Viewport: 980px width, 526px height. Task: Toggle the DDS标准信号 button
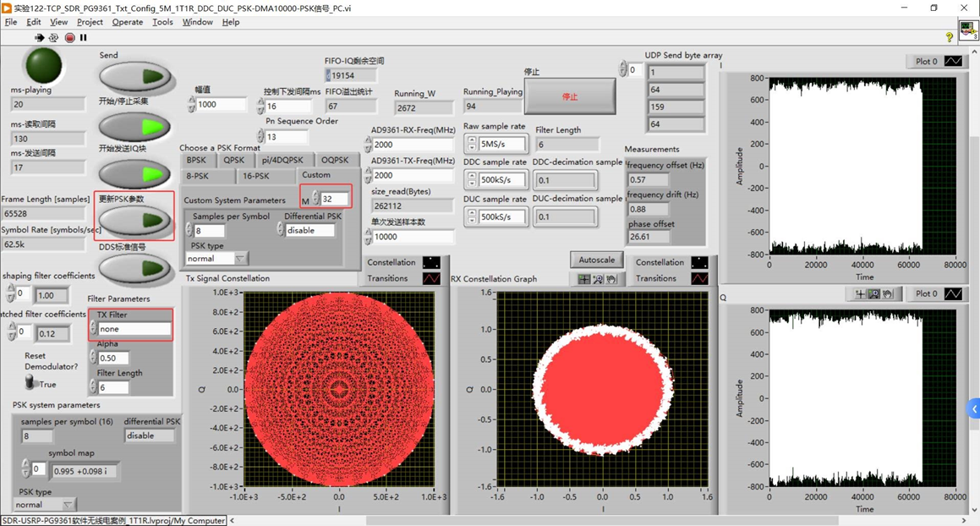135,269
